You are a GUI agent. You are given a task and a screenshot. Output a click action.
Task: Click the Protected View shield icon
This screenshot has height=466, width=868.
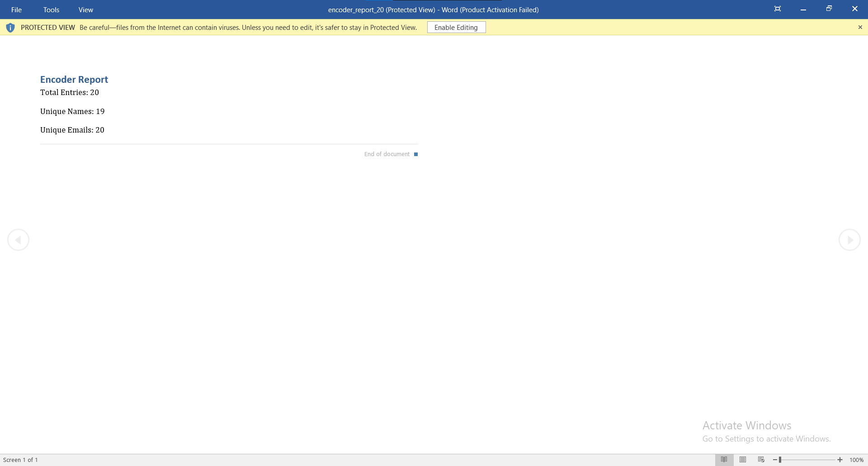click(10, 28)
